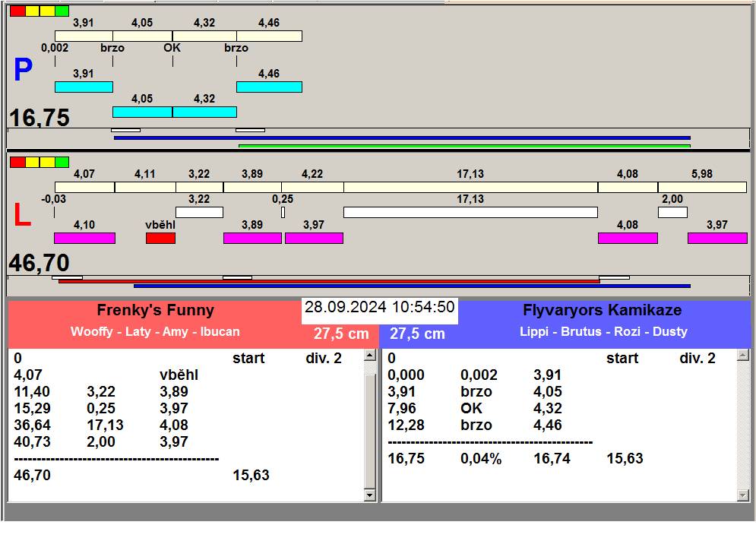Screen dimensions: 756x544
Task: Click the long green bar in lane P
Action: tap(464, 146)
